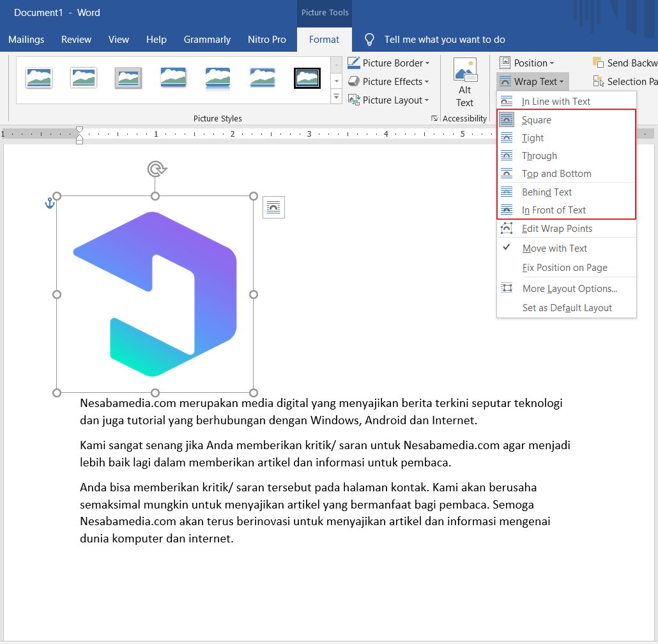The height and width of the screenshot is (644, 658).
Task: Switch to the Review tab
Action: [x=76, y=40]
